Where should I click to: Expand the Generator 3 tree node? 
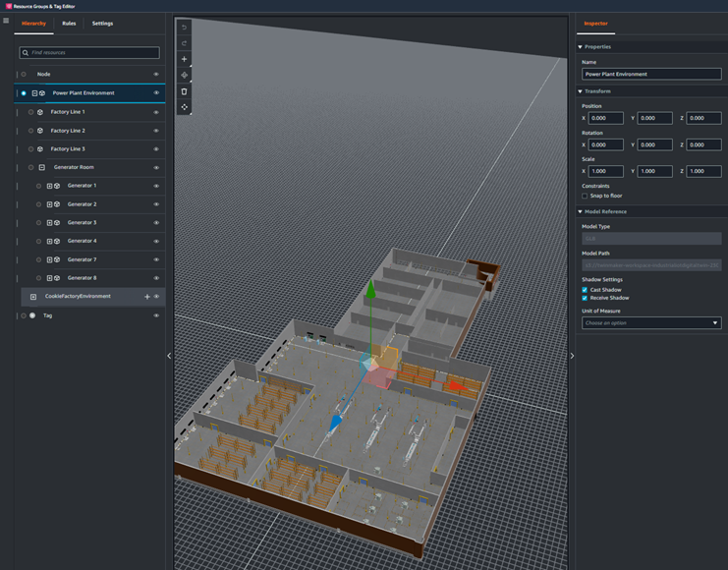tap(49, 223)
